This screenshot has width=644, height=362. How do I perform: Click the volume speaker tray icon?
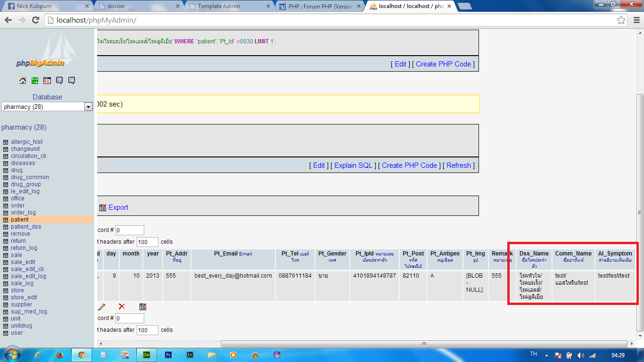580,355
